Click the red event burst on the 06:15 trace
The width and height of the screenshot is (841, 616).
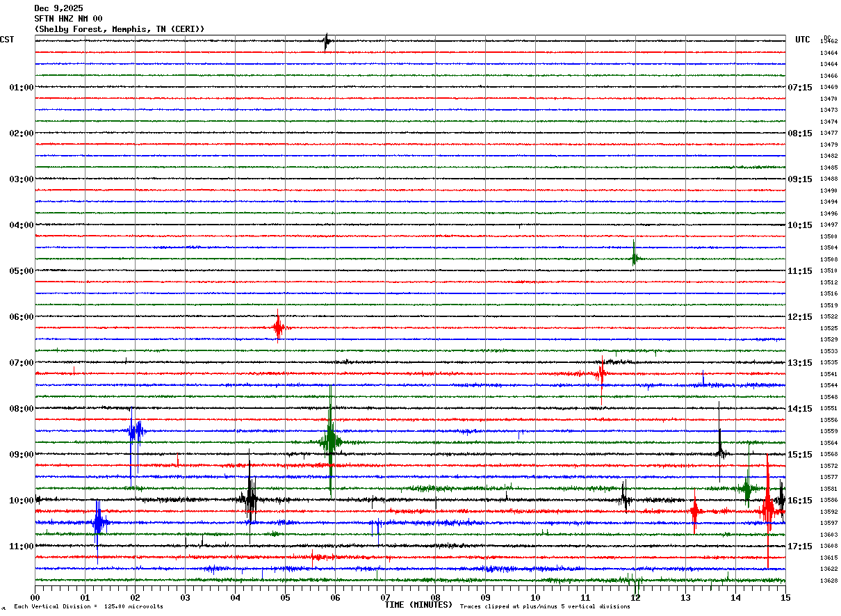pyautogui.click(x=278, y=327)
